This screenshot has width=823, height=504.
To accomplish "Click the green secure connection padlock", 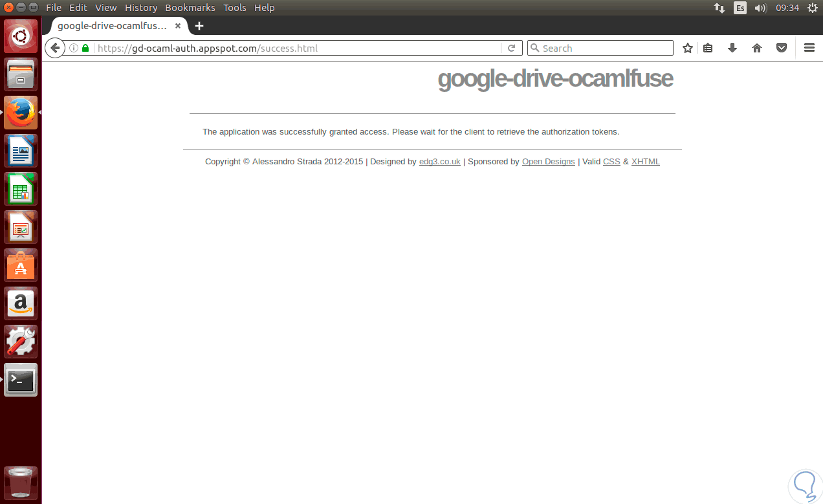I will (x=85, y=49).
